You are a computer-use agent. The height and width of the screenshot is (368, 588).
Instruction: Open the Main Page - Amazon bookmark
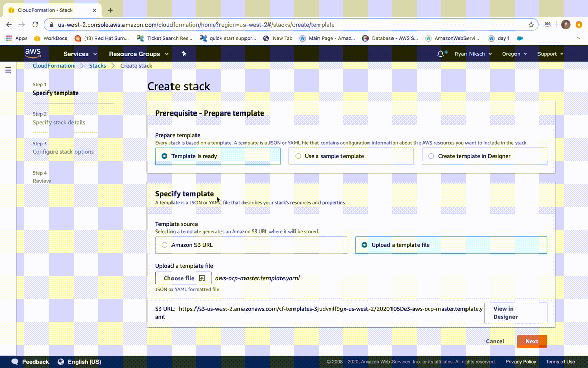[327, 38]
